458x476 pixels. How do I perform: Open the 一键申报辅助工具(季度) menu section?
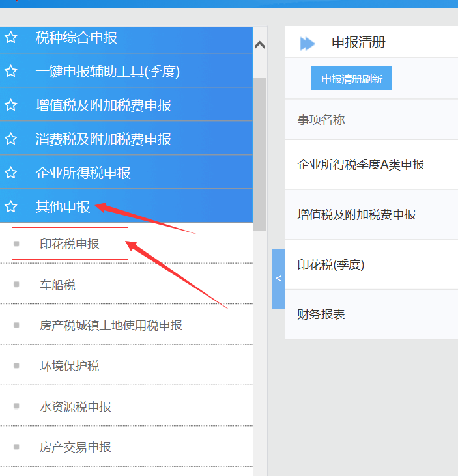pyautogui.click(x=126, y=70)
